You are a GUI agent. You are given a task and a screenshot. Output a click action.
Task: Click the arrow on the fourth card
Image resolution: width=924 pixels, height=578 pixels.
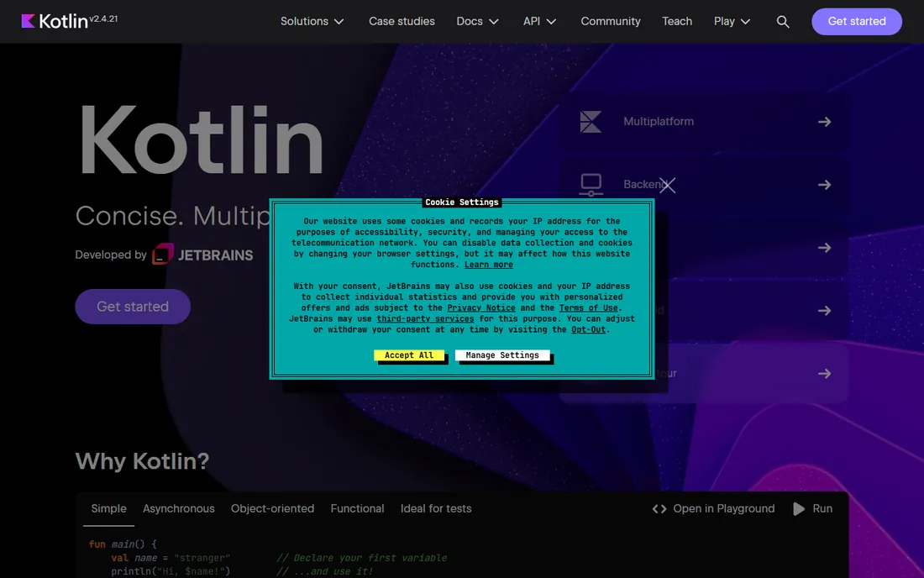pyautogui.click(x=824, y=311)
